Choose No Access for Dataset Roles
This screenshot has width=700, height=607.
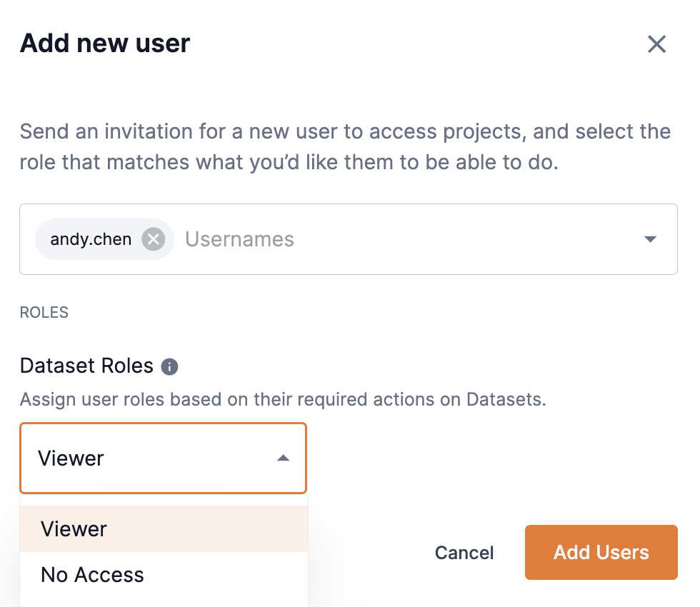click(x=92, y=574)
